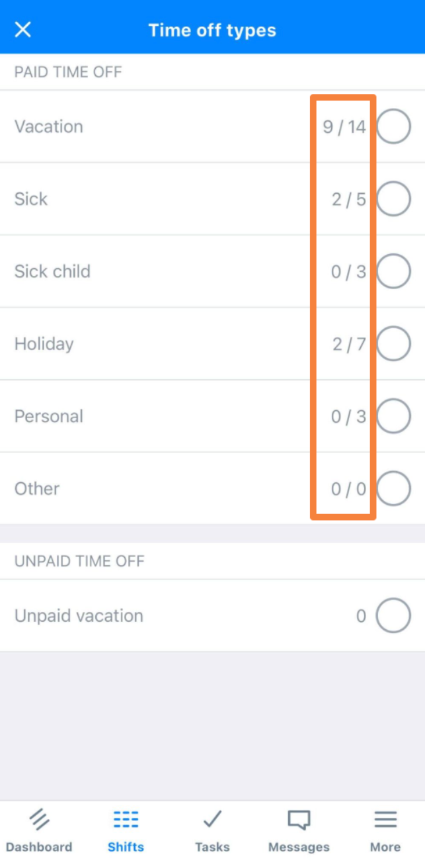Tap the Shifts grid icon

pyautogui.click(x=126, y=820)
